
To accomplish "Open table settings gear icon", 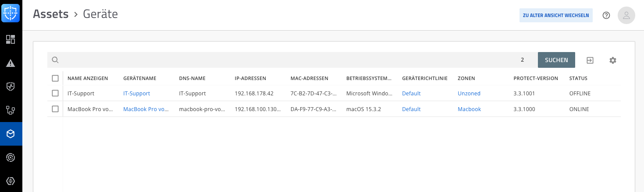I will coord(613,60).
